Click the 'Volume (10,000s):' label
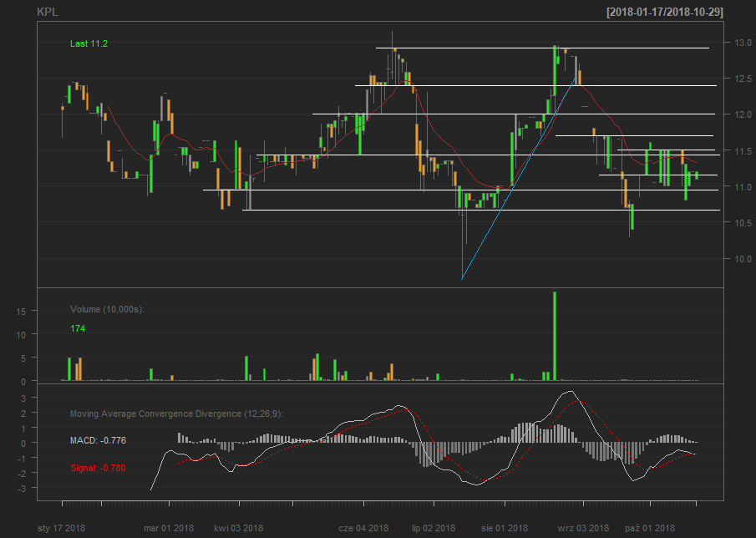Viewport: 756px width, 538px height. (x=107, y=309)
